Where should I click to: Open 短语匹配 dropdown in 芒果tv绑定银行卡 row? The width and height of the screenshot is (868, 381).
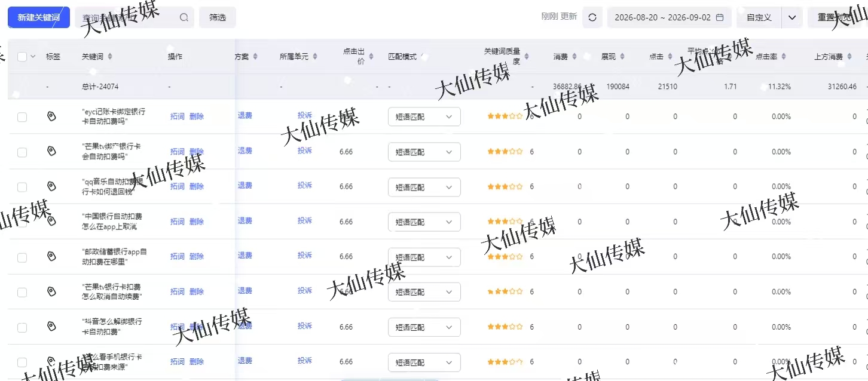[424, 152]
